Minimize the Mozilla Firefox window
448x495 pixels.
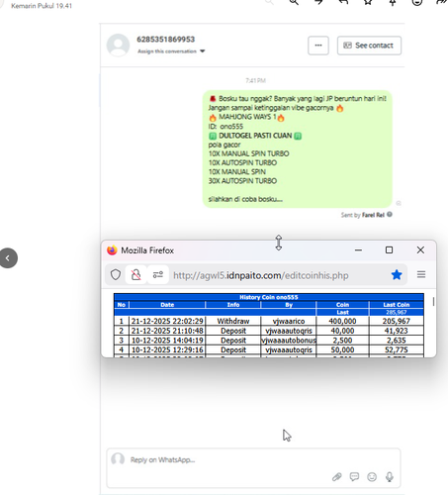(358, 250)
